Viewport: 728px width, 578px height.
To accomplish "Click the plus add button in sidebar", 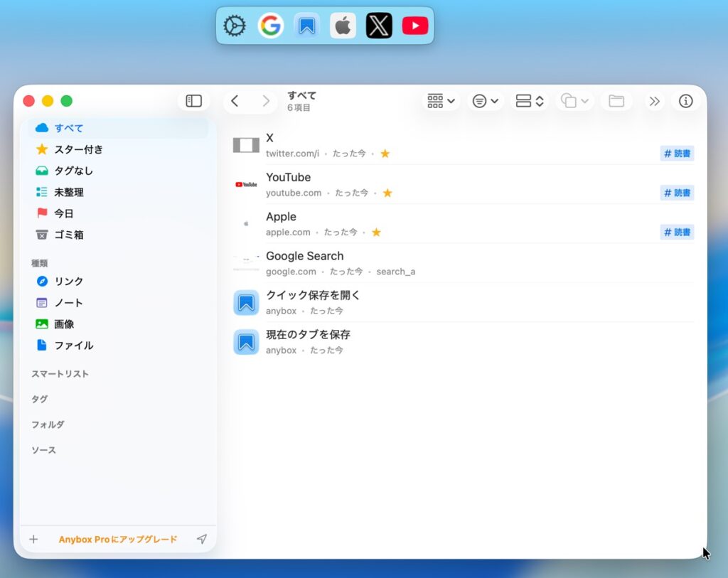I will click(33, 540).
